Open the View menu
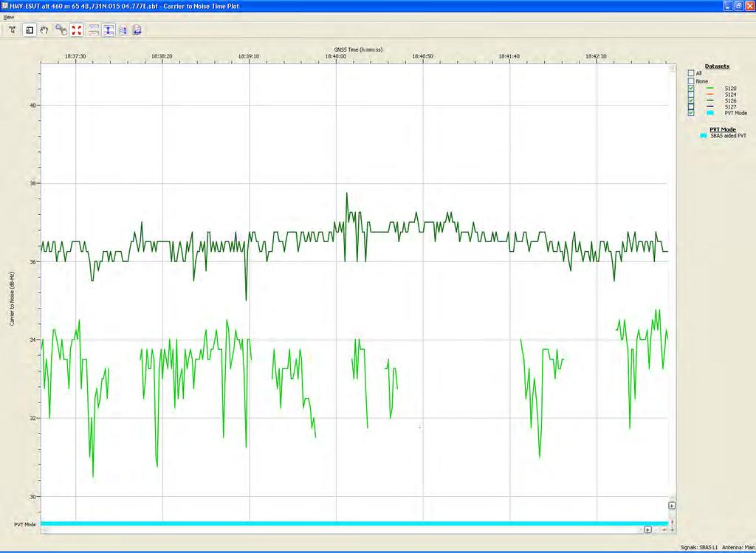The image size is (756, 553). 9,17
